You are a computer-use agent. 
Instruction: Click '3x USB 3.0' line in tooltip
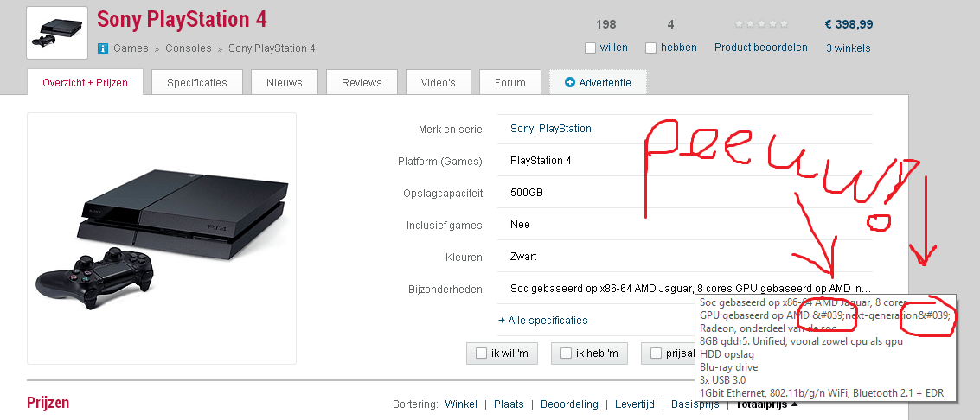[722, 380]
